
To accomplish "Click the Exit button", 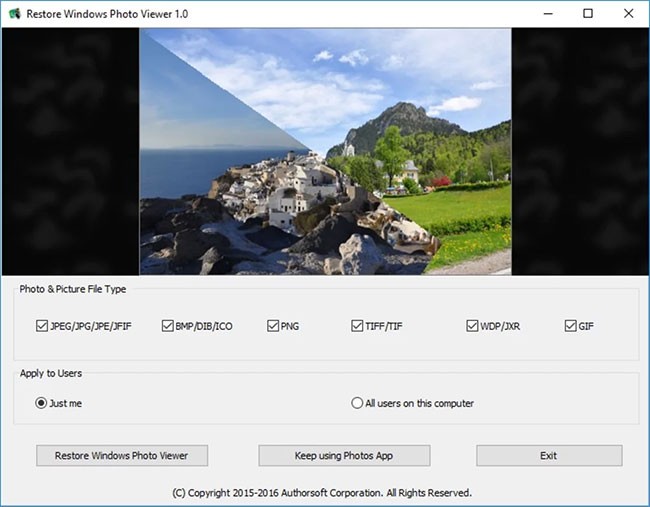I will (548, 456).
